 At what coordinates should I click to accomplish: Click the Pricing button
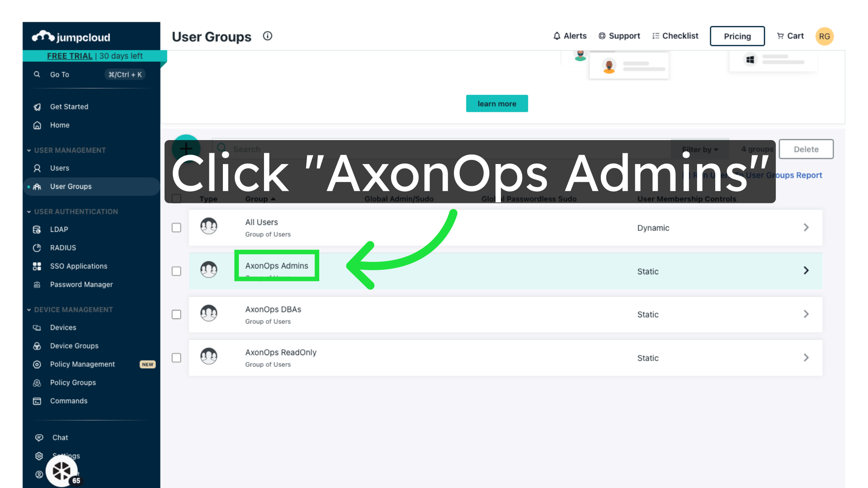coord(737,36)
